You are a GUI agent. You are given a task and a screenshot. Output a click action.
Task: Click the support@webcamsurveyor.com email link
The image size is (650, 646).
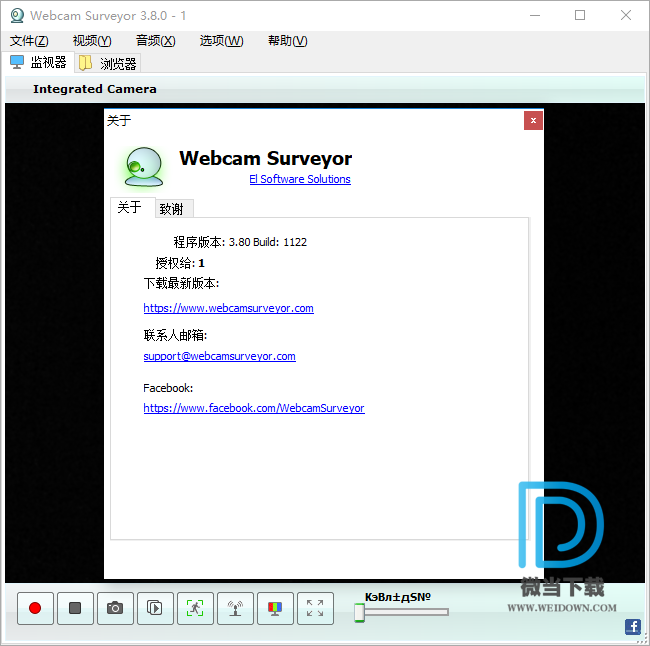tap(219, 356)
